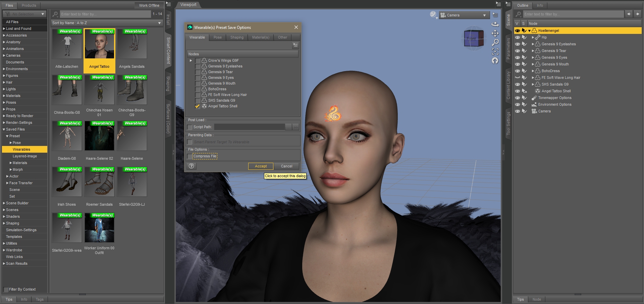The height and width of the screenshot is (304, 644).
Task: Open the Pose tab in the save dialog
Action: point(218,37)
